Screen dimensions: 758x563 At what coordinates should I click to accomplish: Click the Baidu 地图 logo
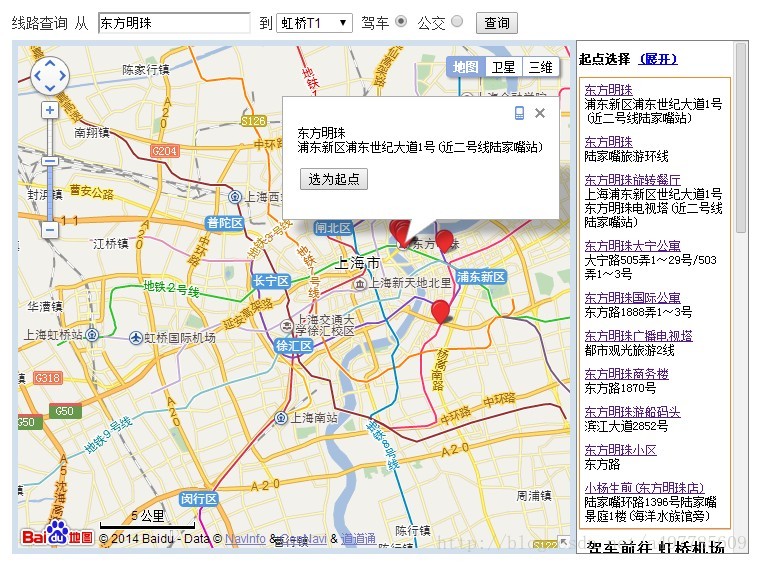click(x=57, y=534)
